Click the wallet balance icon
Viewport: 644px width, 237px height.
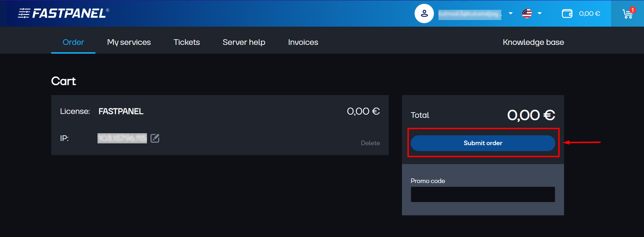pos(567,14)
